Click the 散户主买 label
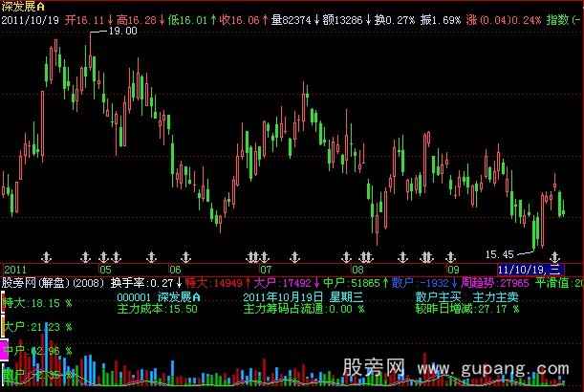The height and width of the screenshot is (392, 584). [x=438, y=297]
